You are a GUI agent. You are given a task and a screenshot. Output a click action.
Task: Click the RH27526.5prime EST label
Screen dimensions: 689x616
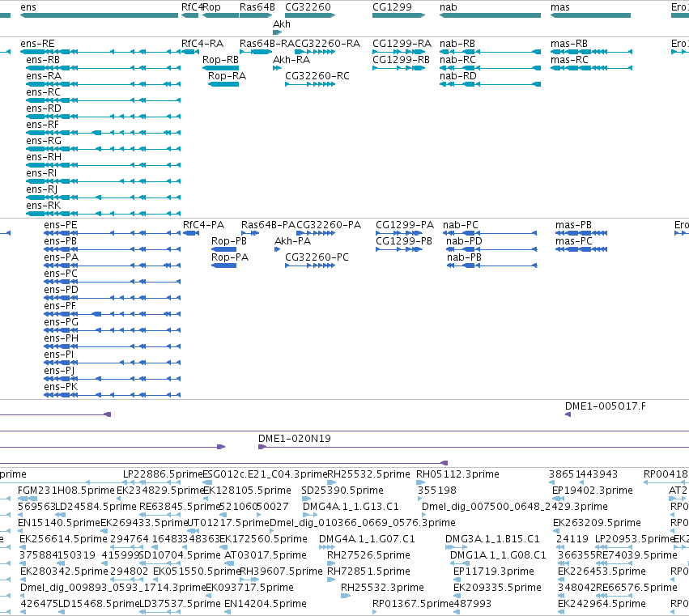tap(368, 555)
